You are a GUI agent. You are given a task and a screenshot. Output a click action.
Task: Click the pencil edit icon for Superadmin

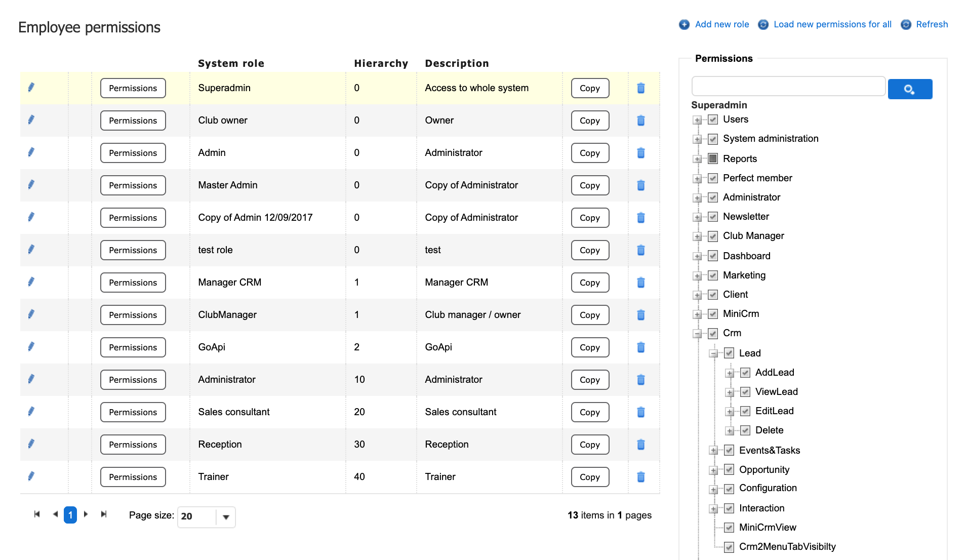[x=31, y=88]
